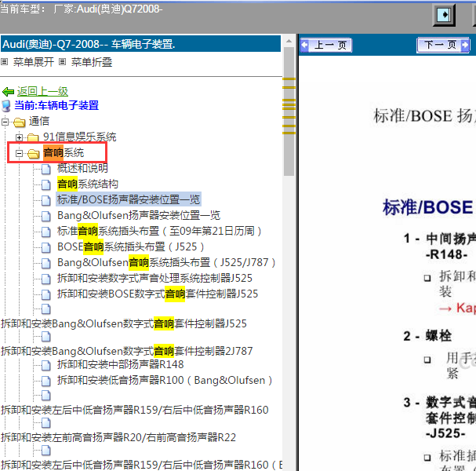Expand the 91信息娱乐系统 folder
The height and width of the screenshot is (471, 476).
tap(19, 137)
